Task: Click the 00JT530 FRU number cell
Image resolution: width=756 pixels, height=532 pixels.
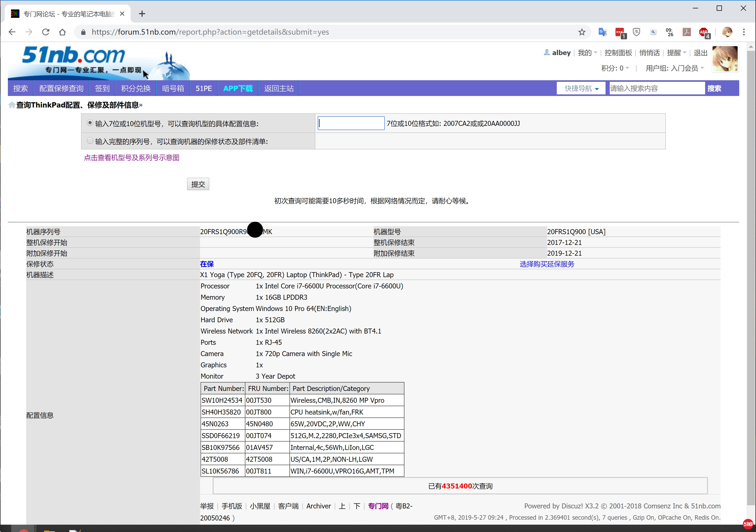Action: 267,400
